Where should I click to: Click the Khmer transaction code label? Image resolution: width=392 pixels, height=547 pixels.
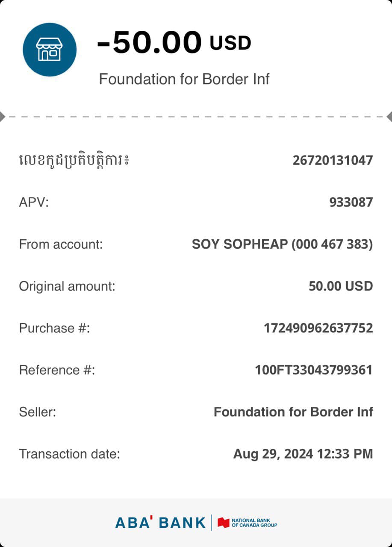[x=74, y=160]
